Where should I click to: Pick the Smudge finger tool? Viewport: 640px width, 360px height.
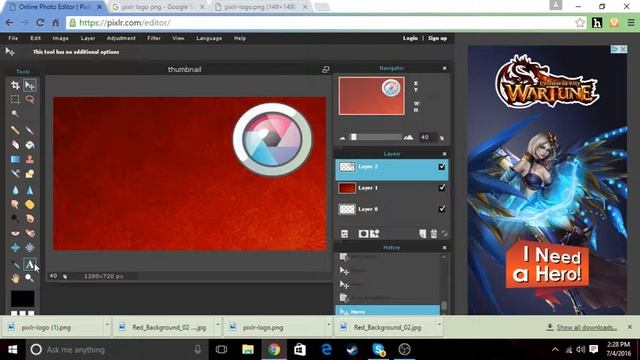15,204
